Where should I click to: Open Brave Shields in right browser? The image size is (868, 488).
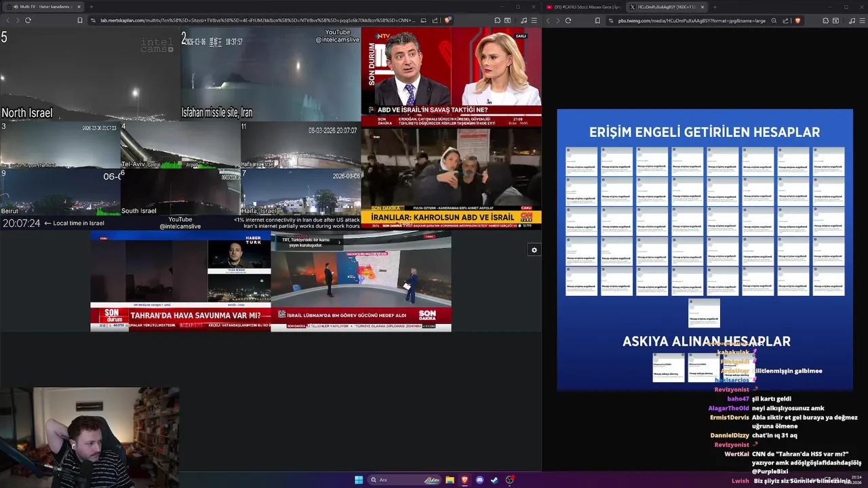797,20
